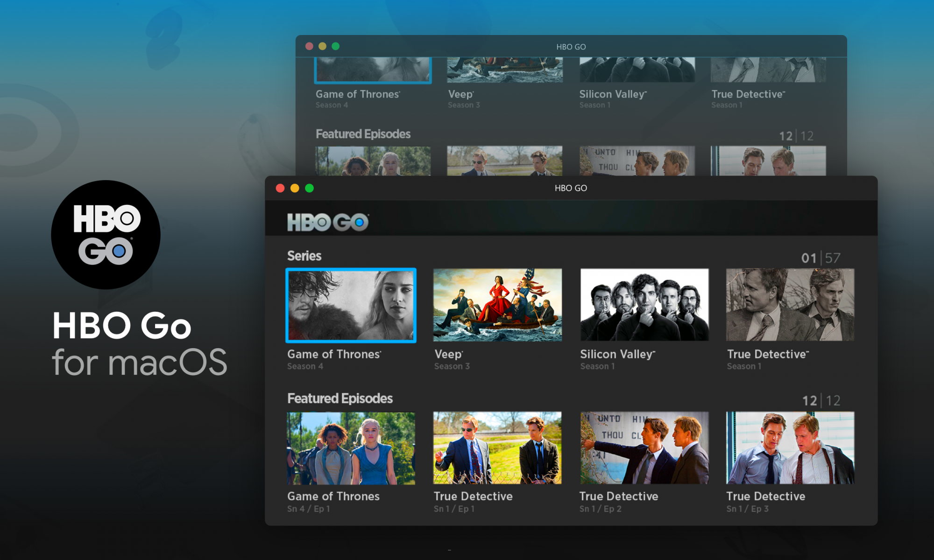The image size is (934, 560).
Task: Click the Season 4 label in the back window
Action: pos(332,105)
